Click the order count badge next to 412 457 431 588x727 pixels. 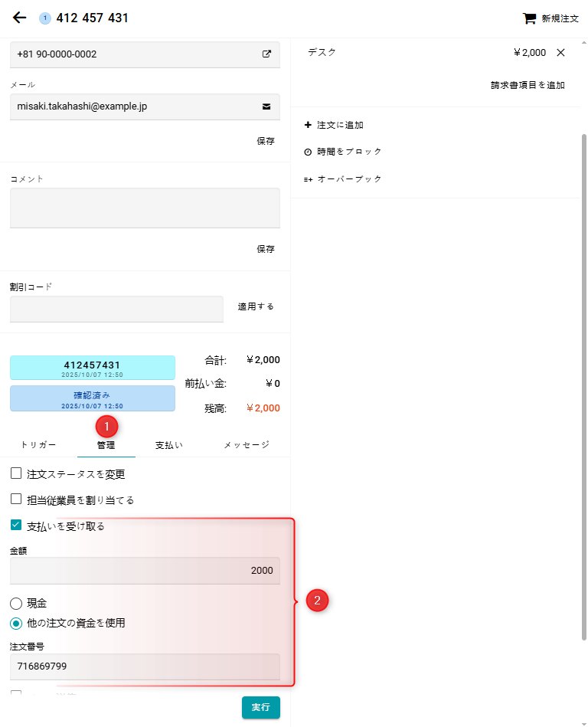tap(45, 18)
